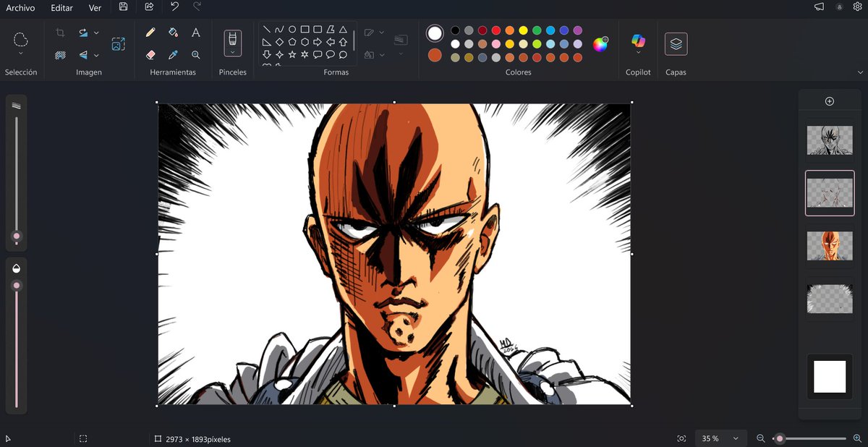
Task: Select the Eraser tool
Action: tap(150, 54)
